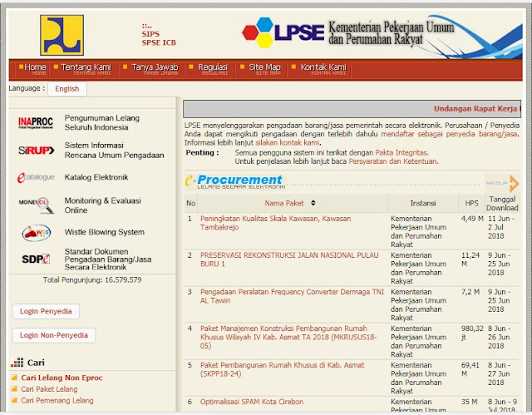The image size is (532, 415).
Task: Click the Login Penyedia button
Action: (x=46, y=311)
